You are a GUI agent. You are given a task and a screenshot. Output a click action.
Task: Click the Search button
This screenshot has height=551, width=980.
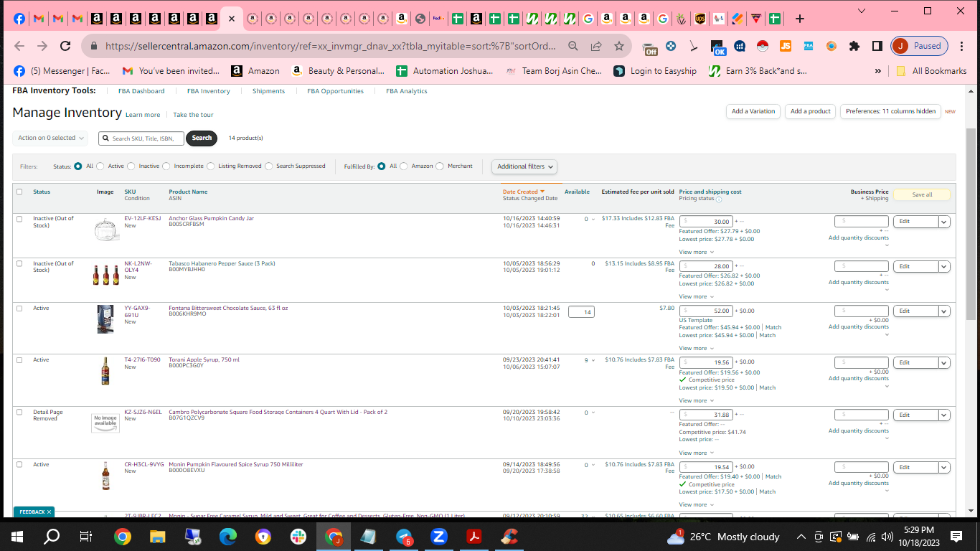(x=202, y=138)
